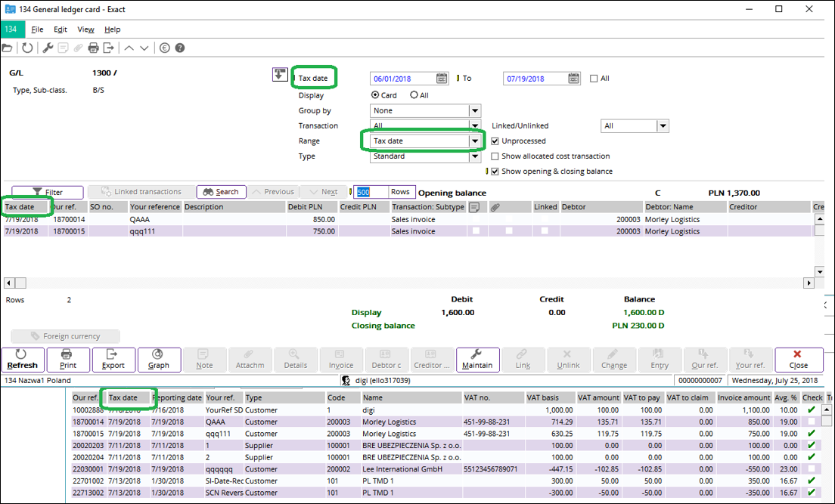Open calendar picker for start date 06/01/2018

pos(442,79)
